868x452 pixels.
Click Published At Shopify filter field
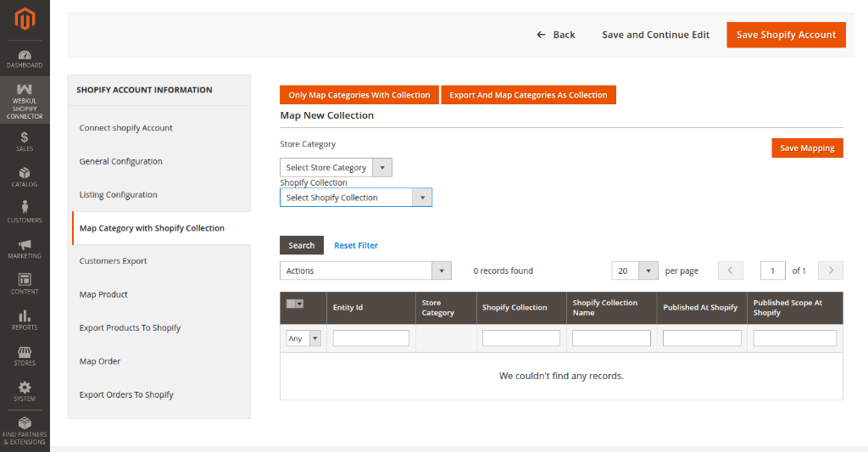click(x=702, y=338)
